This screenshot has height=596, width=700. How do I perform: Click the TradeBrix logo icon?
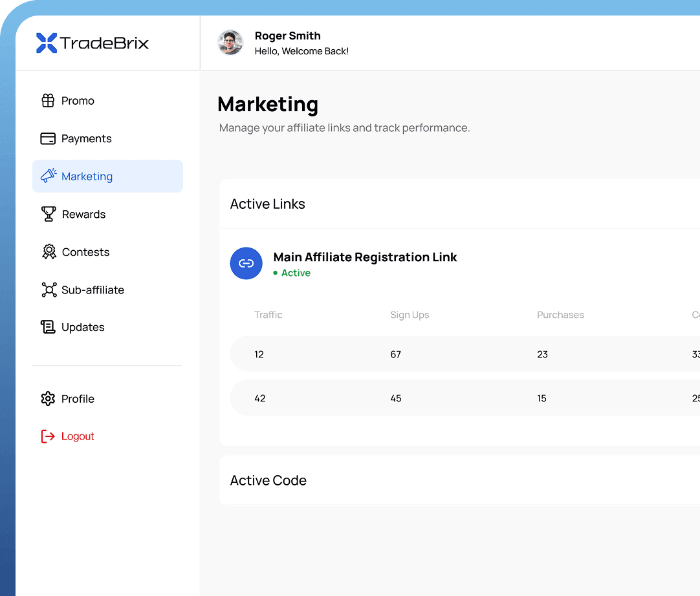coord(47,43)
